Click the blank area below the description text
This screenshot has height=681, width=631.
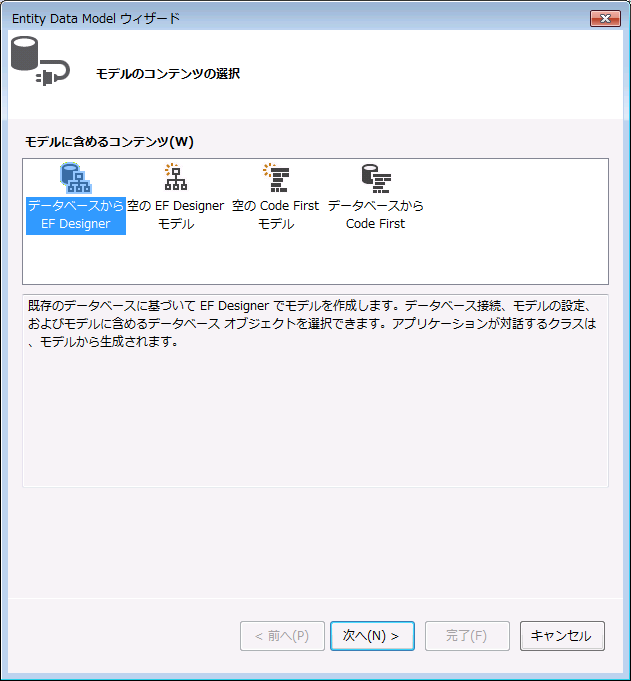click(x=315, y=430)
